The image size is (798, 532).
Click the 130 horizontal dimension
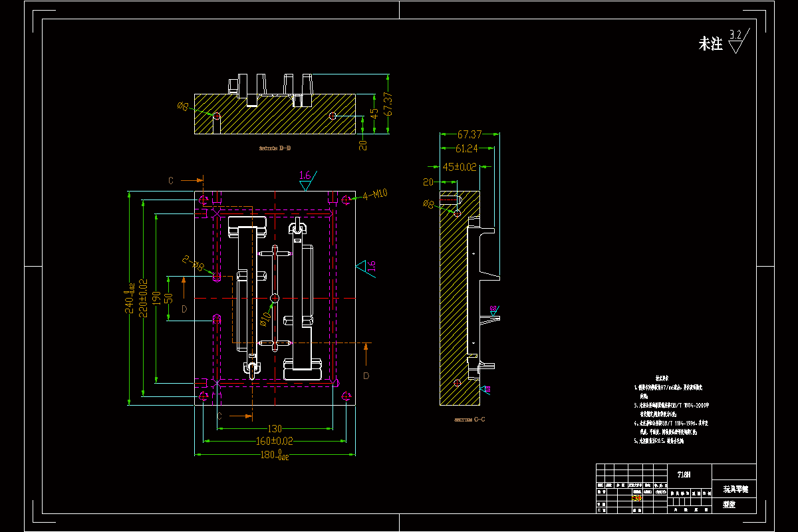point(274,428)
